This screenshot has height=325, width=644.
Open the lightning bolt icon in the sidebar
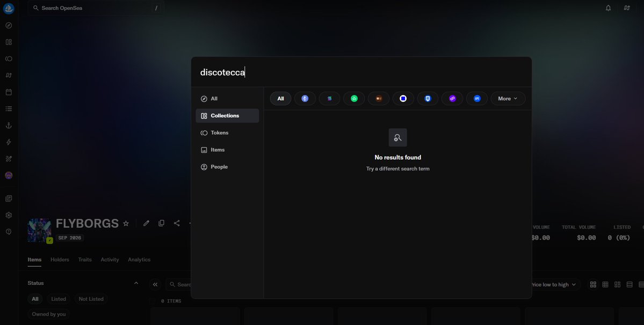pyautogui.click(x=9, y=142)
